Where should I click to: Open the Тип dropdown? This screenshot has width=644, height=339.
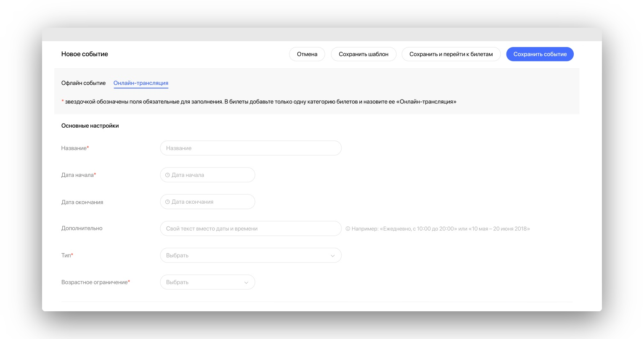click(251, 255)
